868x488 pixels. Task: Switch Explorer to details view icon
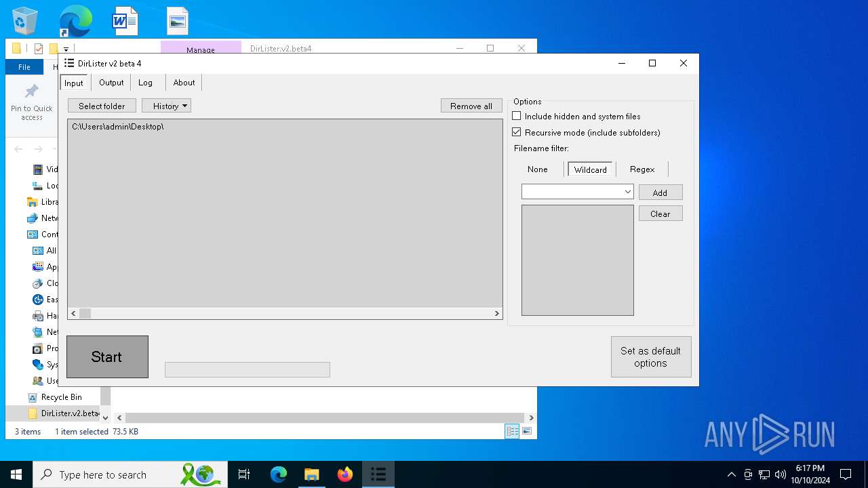[512, 431]
